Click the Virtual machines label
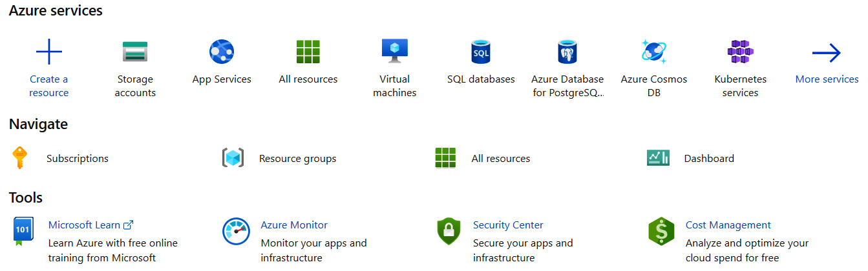The height and width of the screenshot is (271, 868). point(394,86)
